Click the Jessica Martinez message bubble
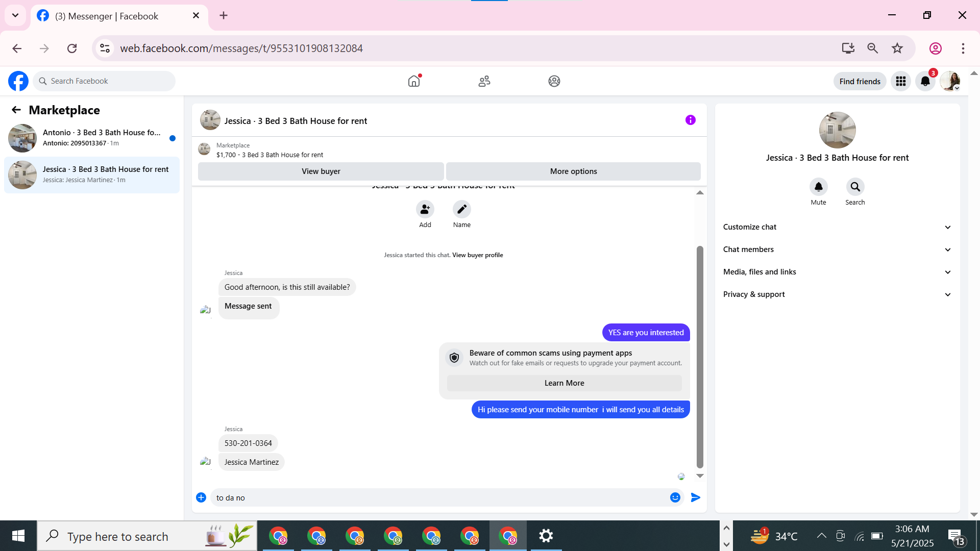The width and height of the screenshot is (980, 551). (x=252, y=462)
